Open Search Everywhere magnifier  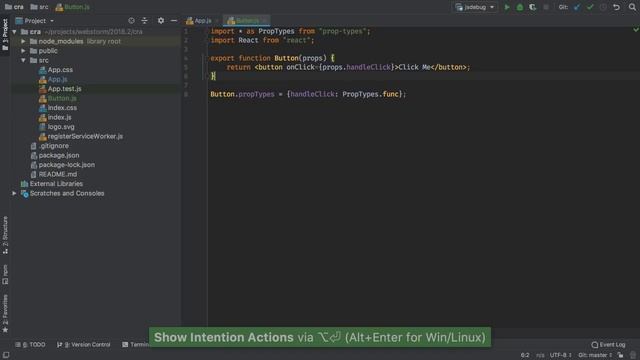point(632,7)
